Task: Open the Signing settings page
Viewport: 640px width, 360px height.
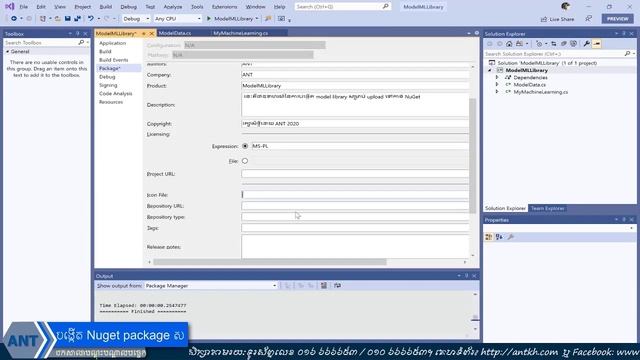Action: 108,85
